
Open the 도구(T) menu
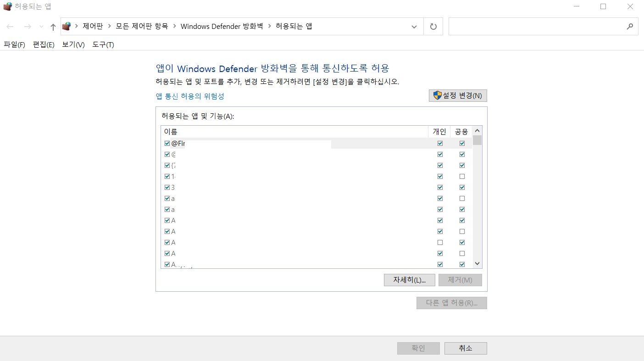tap(103, 44)
